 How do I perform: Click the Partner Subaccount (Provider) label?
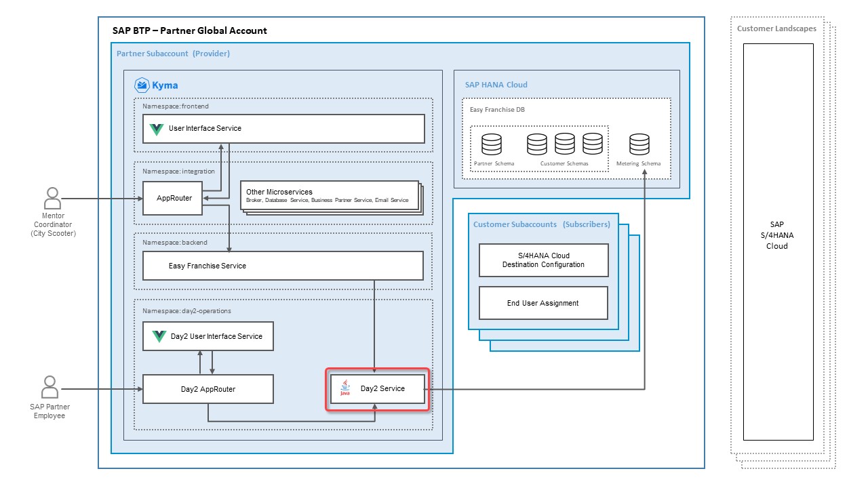[173, 54]
